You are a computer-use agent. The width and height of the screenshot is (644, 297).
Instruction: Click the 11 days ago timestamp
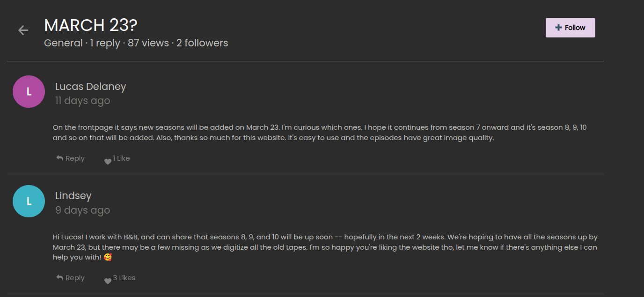point(82,101)
